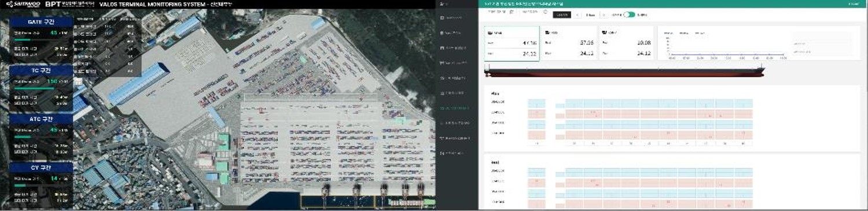Click the BPT logo in header
The width and height of the screenshot is (868, 211).
click(x=69, y=4)
